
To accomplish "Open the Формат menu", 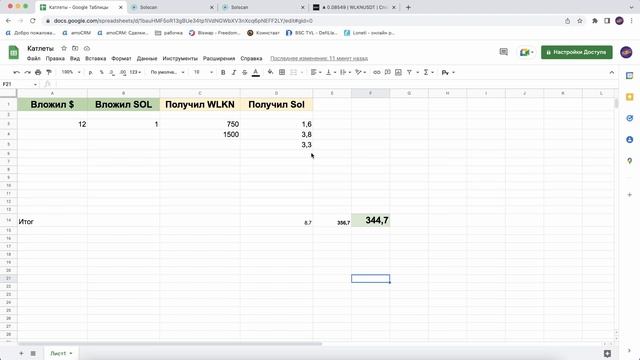I will point(121,58).
